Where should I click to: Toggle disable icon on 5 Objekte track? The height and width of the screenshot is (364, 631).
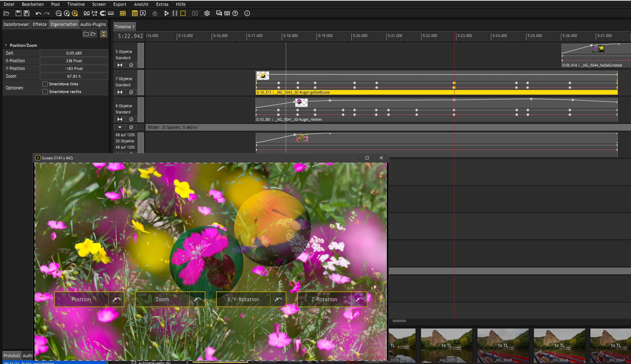pyautogui.click(x=131, y=65)
